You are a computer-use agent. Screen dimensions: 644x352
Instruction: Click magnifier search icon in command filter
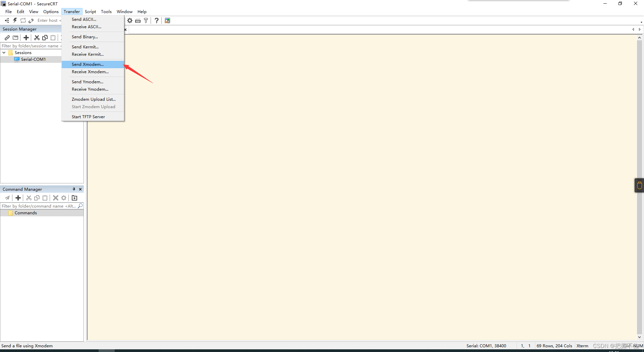80,206
